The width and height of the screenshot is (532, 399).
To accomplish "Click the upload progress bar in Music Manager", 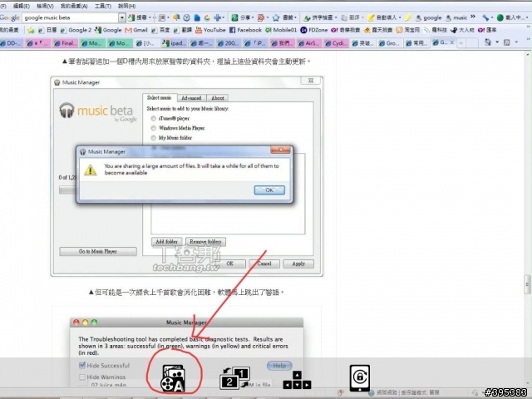I will coord(67,190).
